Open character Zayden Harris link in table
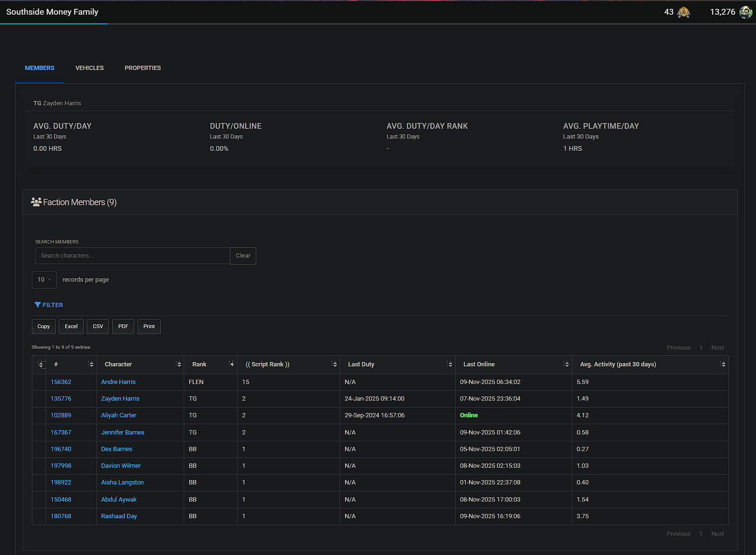 (x=120, y=399)
